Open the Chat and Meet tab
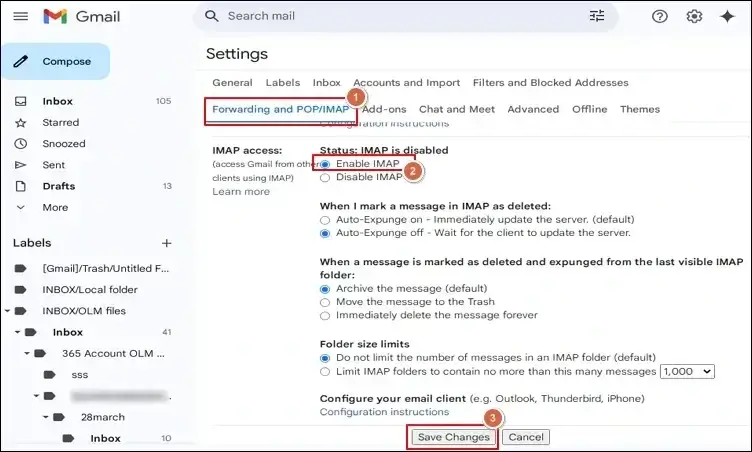The height and width of the screenshot is (452, 752). point(457,109)
